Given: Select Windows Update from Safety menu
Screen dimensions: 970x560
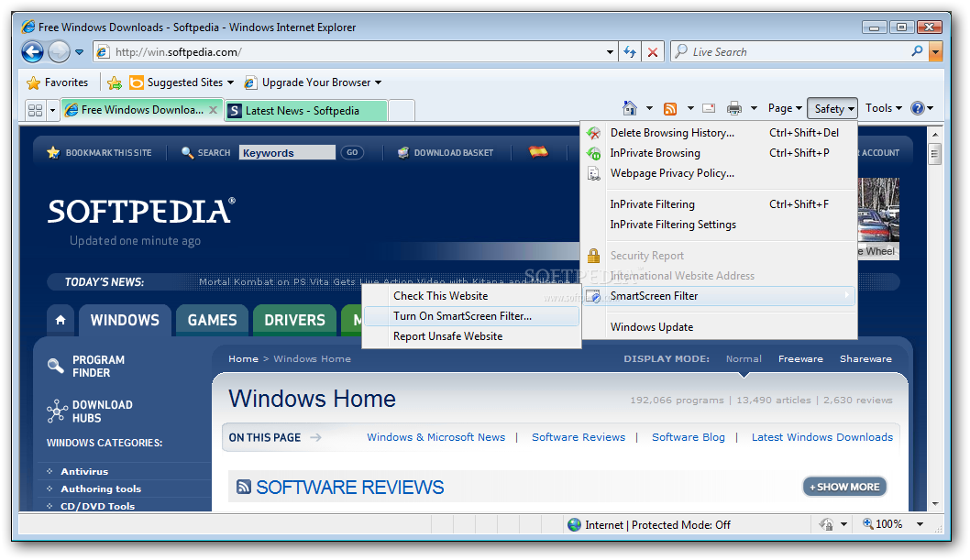Looking at the screenshot, I should (x=719, y=327).
